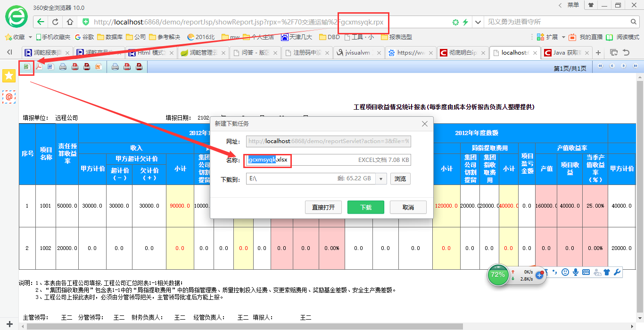This screenshot has height=330, width=644.
Task: Click the 直接打开 open directly button
Action: [x=323, y=207]
